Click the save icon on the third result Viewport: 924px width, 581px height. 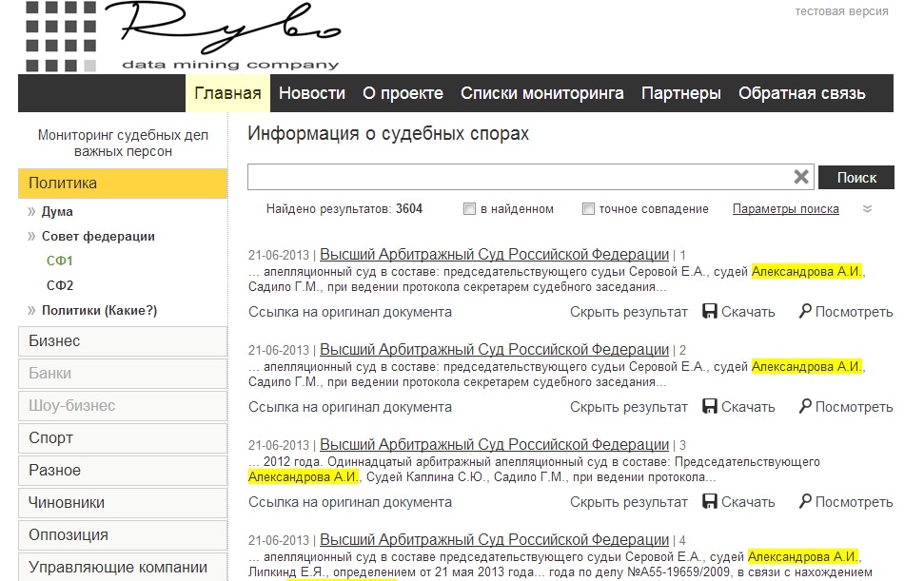(x=710, y=502)
